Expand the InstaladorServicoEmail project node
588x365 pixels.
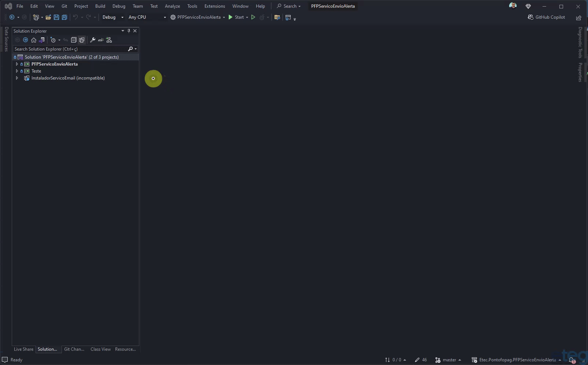point(17,78)
